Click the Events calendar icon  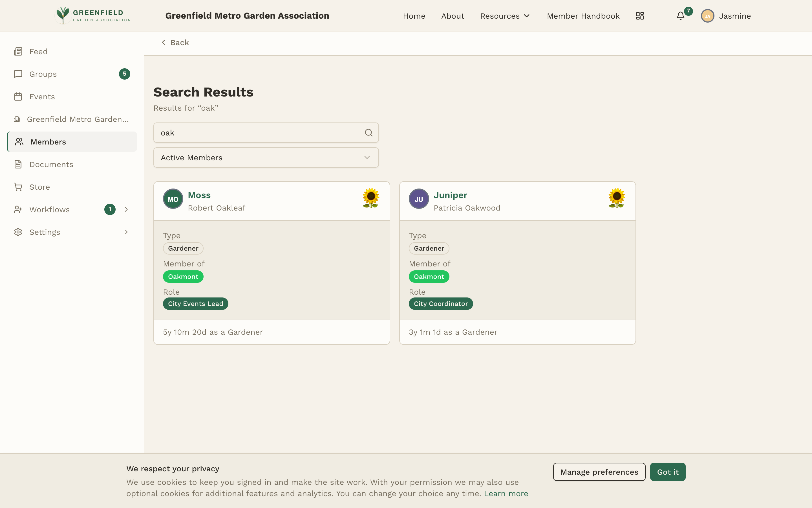click(18, 97)
